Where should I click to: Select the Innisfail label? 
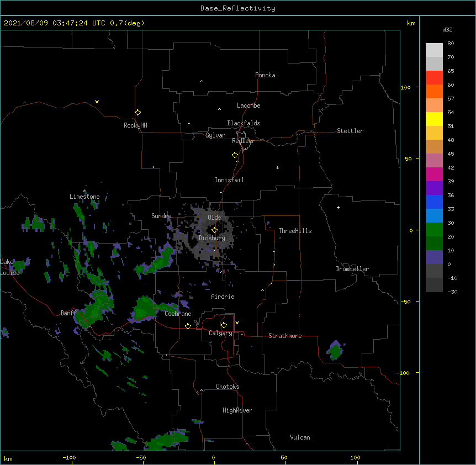coord(229,180)
